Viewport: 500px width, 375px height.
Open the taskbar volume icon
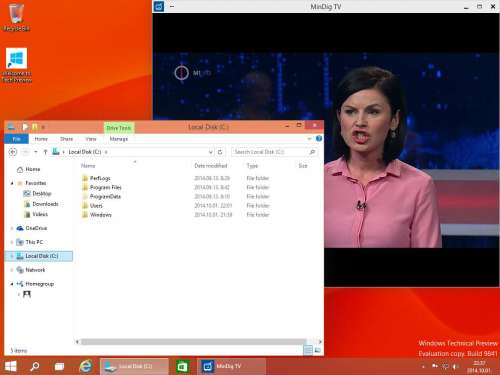455,367
